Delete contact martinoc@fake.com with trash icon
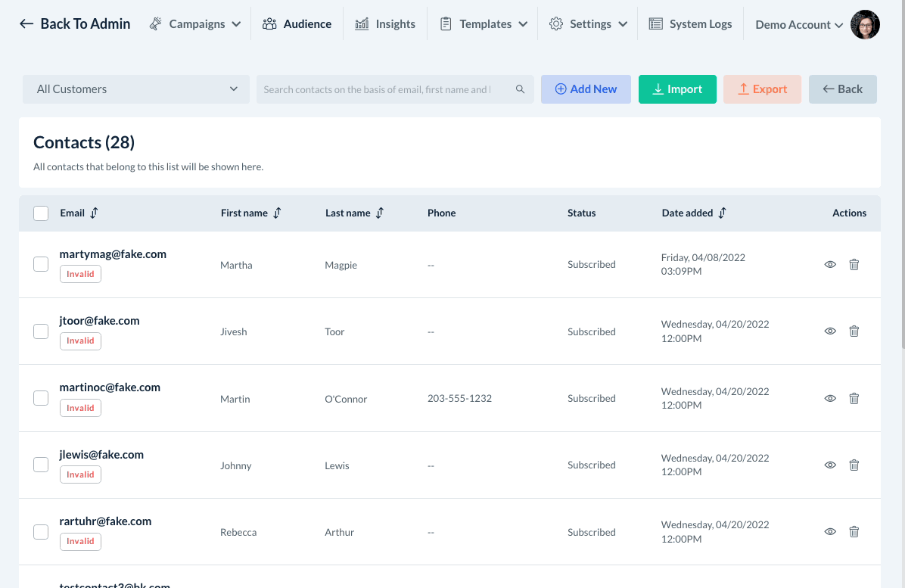This screenshot has width=905, height=588. pos(854,398)
